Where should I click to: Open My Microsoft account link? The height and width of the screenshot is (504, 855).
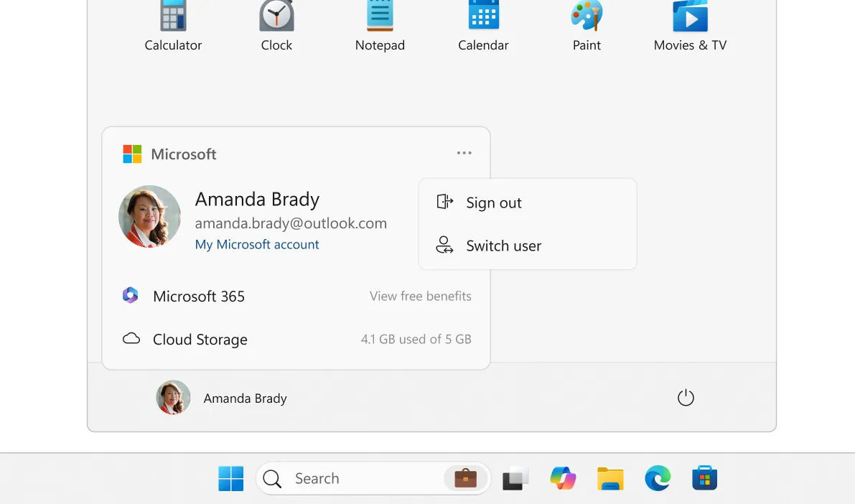click(257, 244)
